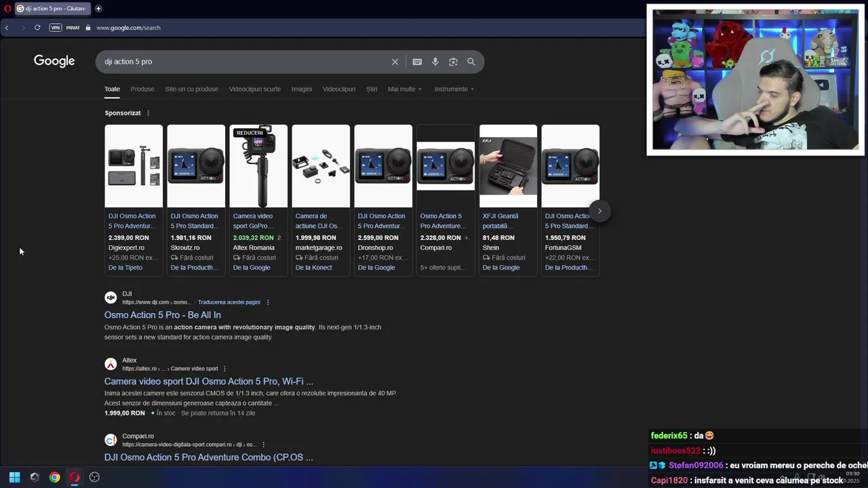Click De la Konect link
Screen dimensions: 868x488
(x=314, y=268)
